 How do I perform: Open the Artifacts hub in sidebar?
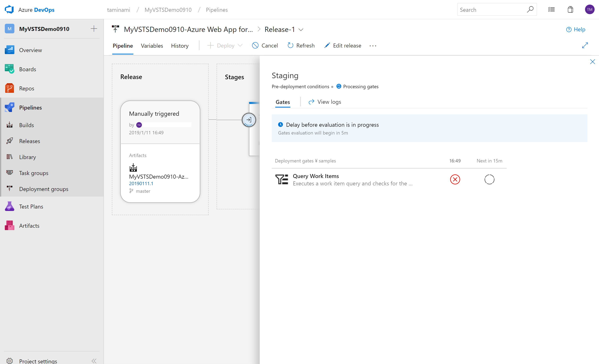tap(29, 226)
